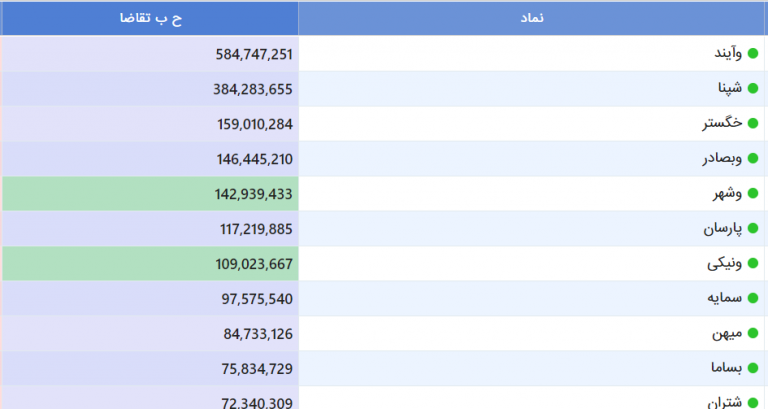
Task: Sort by the ح ب تقاضا column header
Action: tap(150, 18)
